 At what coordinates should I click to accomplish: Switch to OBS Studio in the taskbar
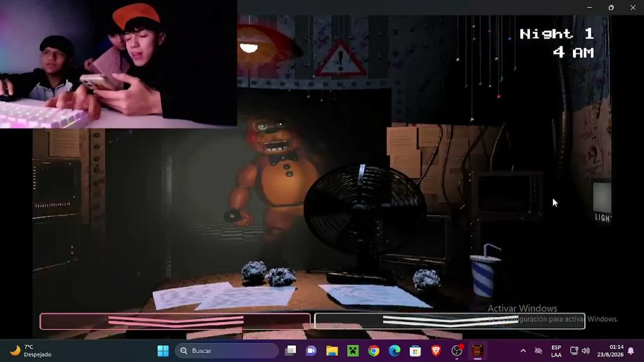coord(457,351)
